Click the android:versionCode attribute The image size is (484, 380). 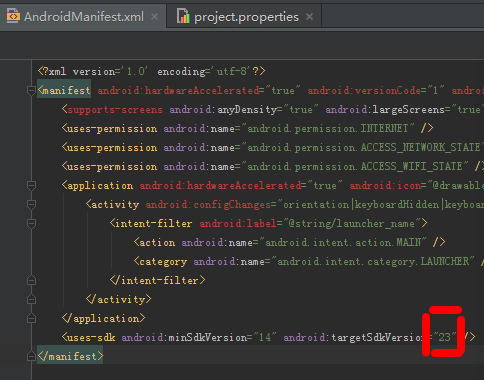(x=364, y=90)
